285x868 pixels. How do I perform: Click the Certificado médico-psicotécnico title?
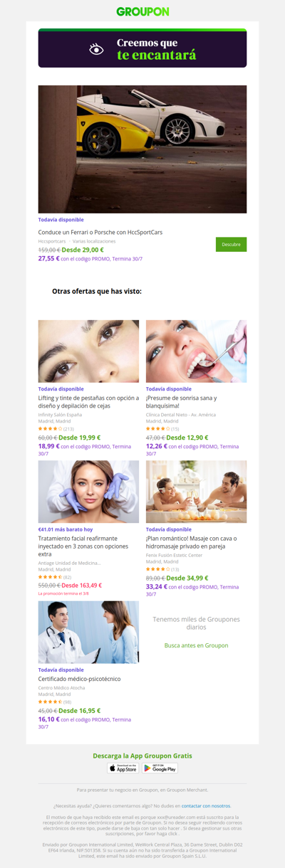[x=81, y=679]
